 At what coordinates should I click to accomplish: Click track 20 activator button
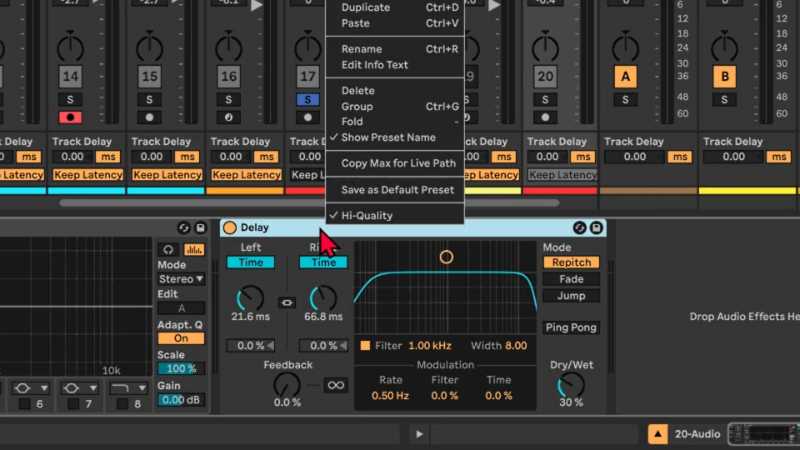[545, 77]
